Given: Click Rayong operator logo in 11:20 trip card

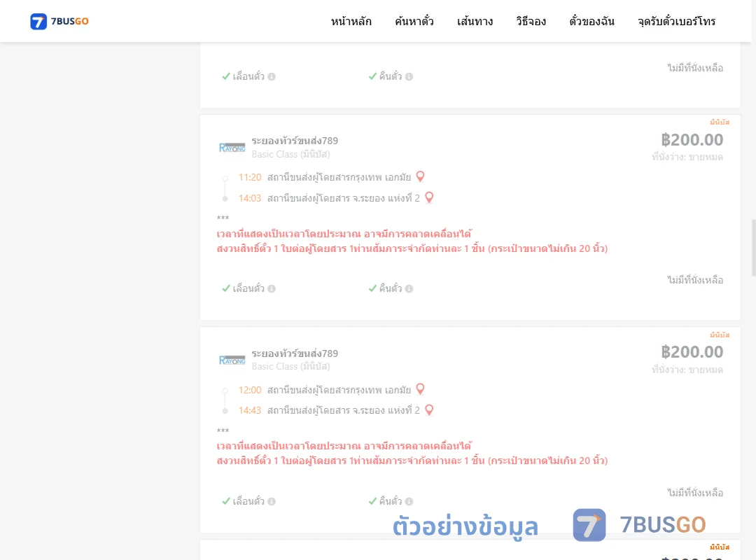Looking at the screenshot, I should click(232, 148).
